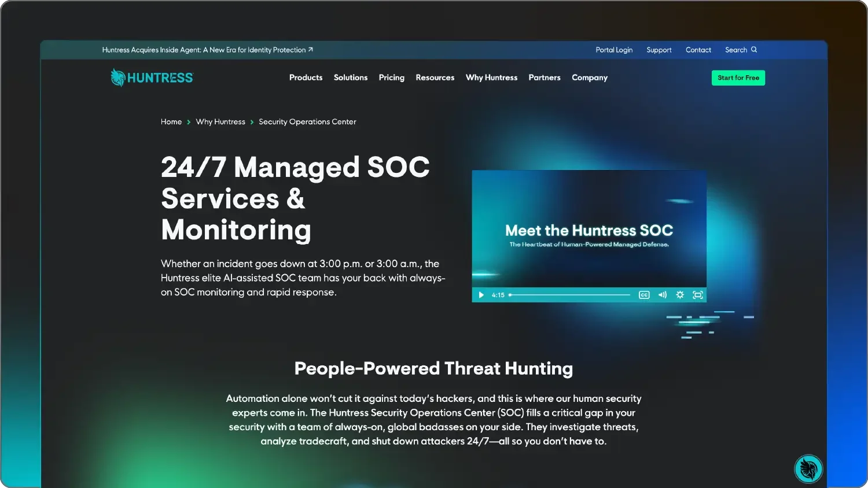
Task: Open the video quality settings gear
Action: 680,295
